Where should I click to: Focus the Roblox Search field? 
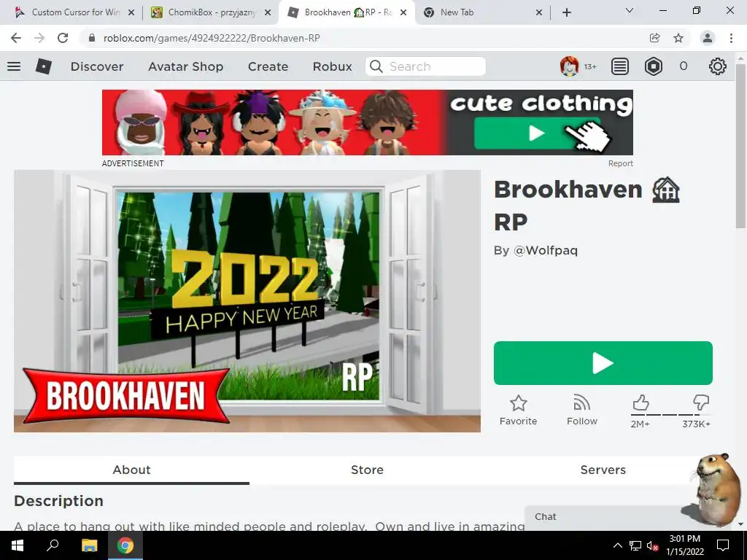click(425, 66)
